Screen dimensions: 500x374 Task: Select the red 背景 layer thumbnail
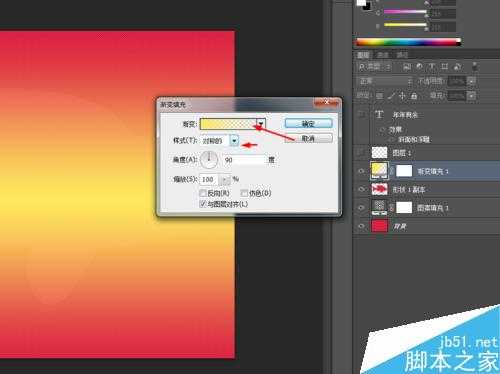click(379, 226)
